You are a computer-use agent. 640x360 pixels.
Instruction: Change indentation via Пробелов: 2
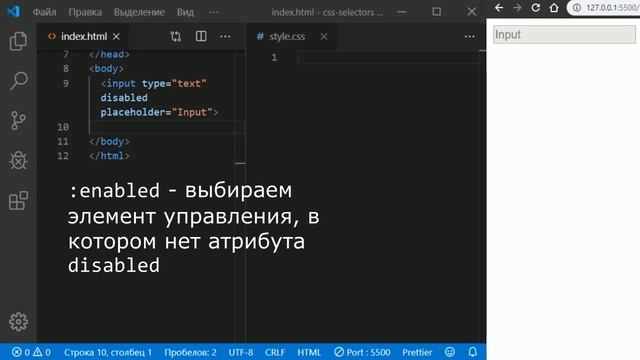pos(190,352)
